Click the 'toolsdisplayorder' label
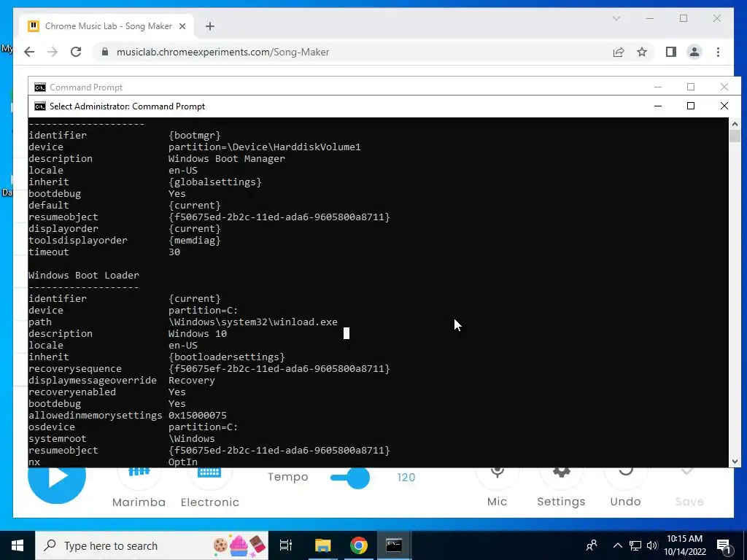The width and height of the screenshot is (747, 560). click(x=78, y=241)
